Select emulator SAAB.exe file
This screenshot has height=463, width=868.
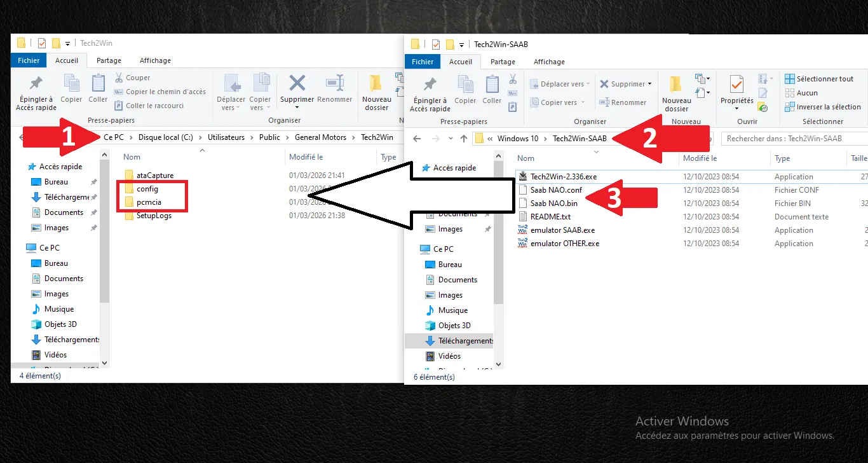[x=562, y=230]
